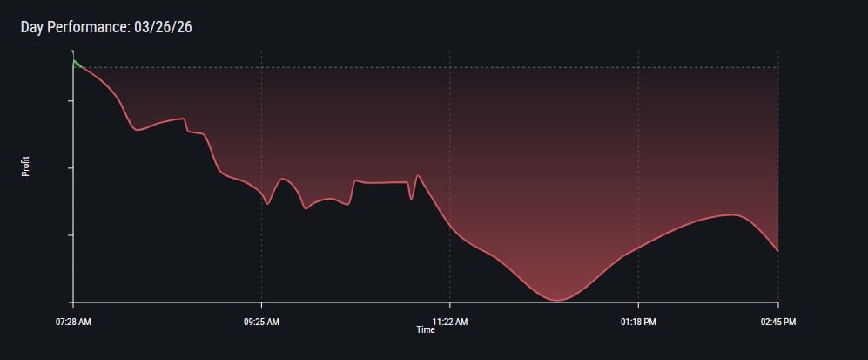This screenshot has height=360, width=868.
Task: Click the vertical dashed gridline at 09:25 AM
Action: coord(261,131)
